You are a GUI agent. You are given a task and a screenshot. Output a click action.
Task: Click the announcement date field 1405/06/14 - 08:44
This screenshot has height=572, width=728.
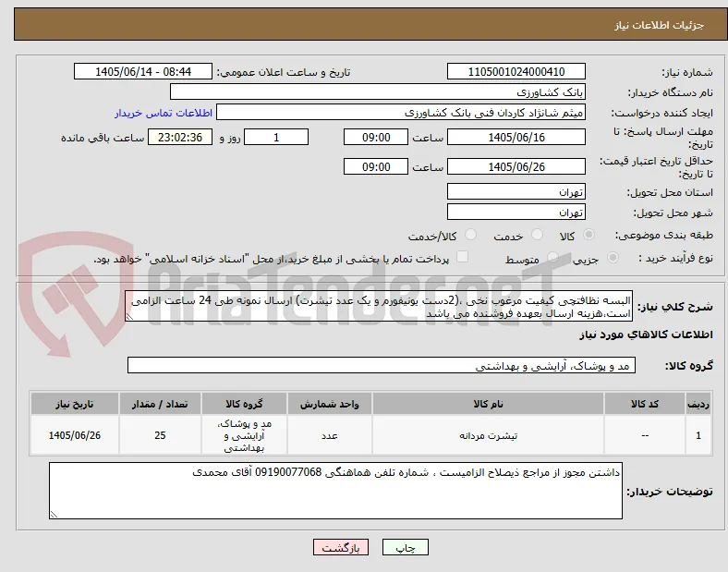pos(143,71)
